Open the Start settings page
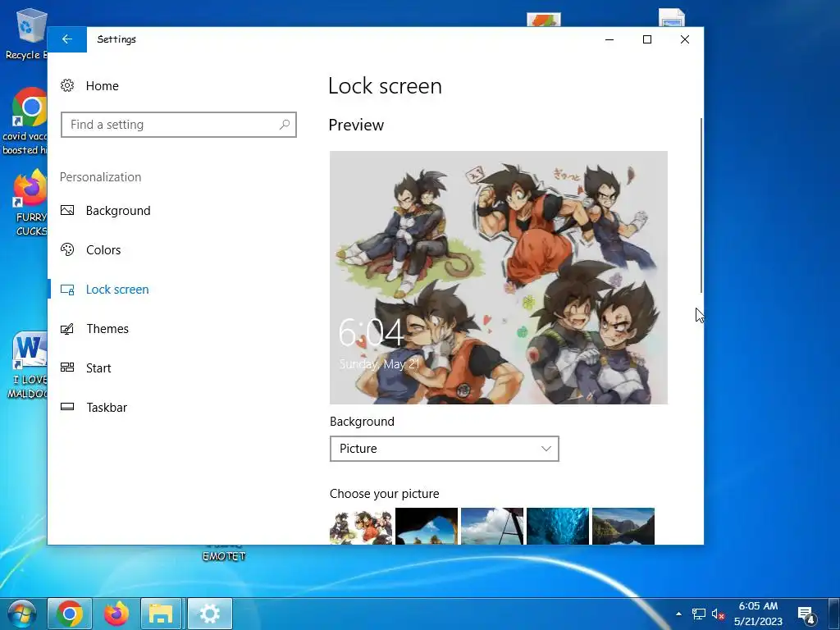The image size is (840, 630). 98,368
